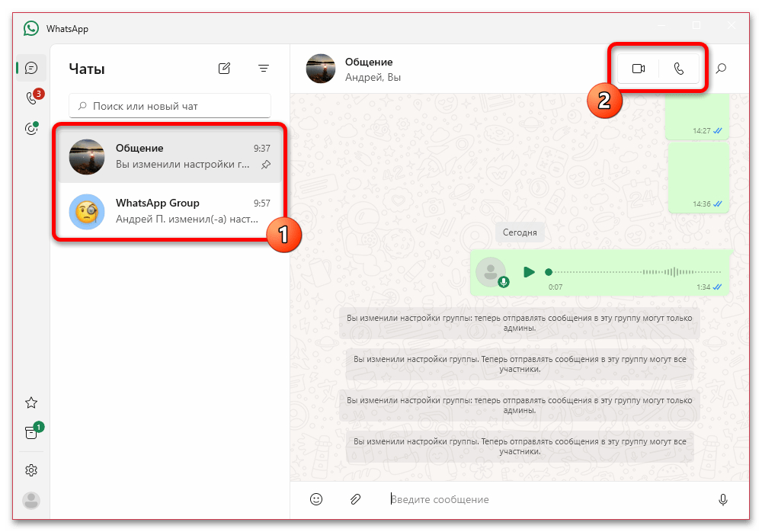Open your profile avatar
Image resolution: width=762 pixels, height=532 pixels.
pos(31,501)
